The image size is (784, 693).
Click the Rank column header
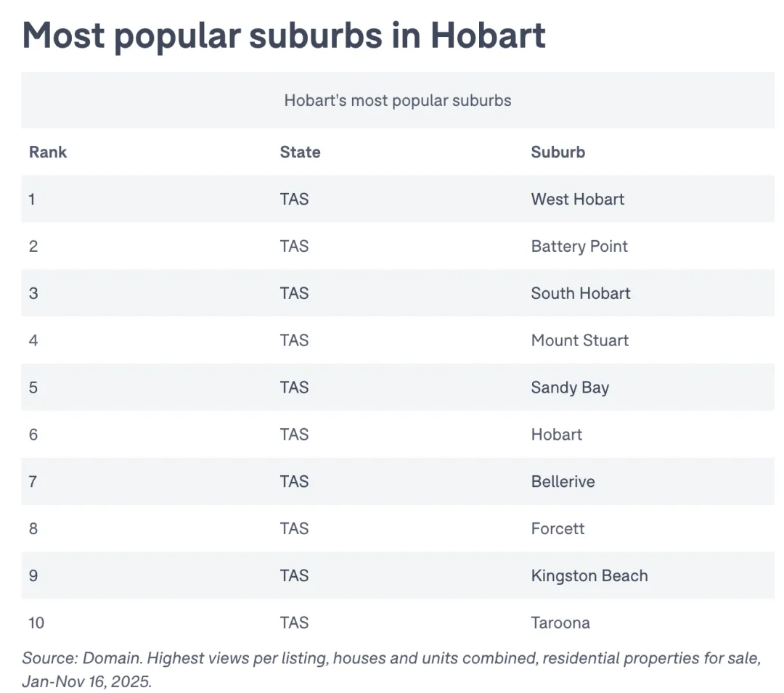(48, 152)
